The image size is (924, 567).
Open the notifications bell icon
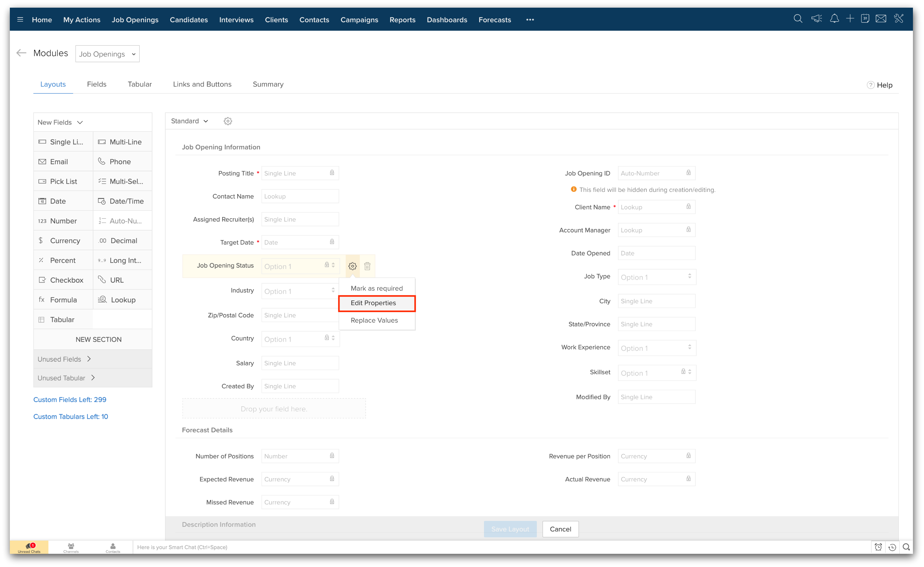coord(834,19)
